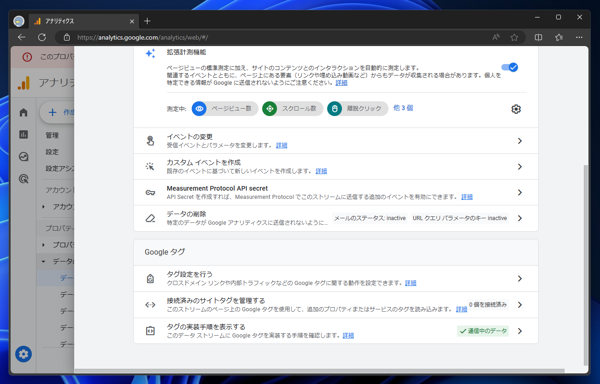The width and height of the screenshot is (600, 384).
Task: Click URL クエリパラメータのキー inactive badge
Action: (x=460, y=218)
